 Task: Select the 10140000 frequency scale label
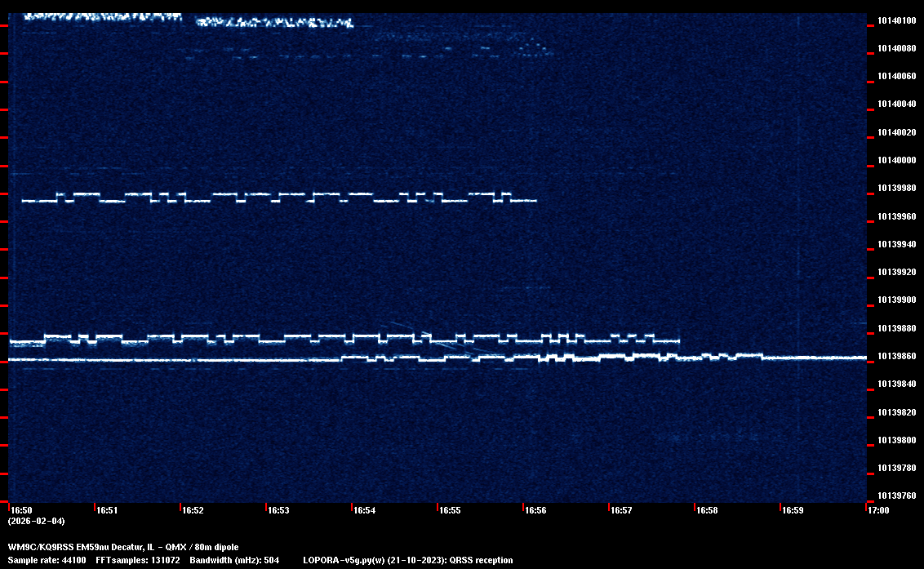895,160
